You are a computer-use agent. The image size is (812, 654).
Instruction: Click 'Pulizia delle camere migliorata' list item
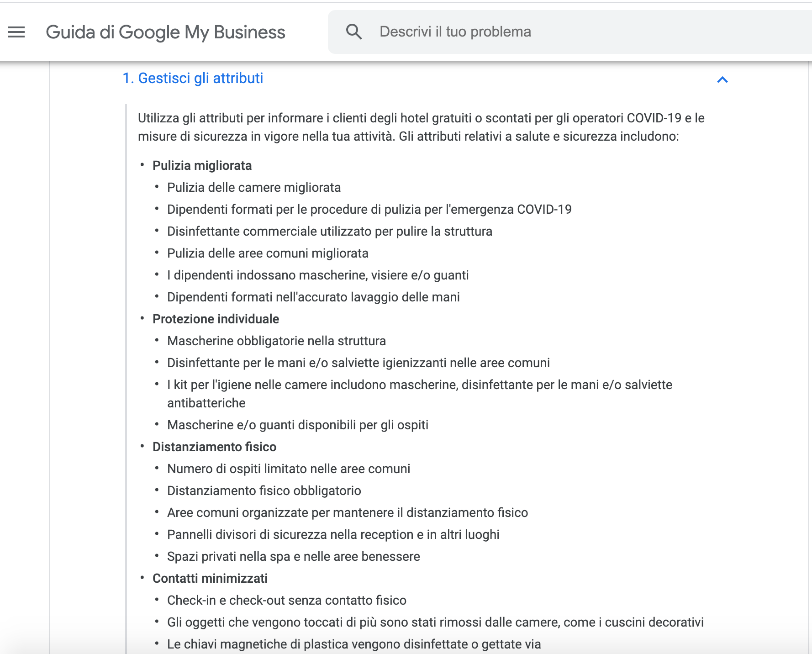click(x=254, y=187)
